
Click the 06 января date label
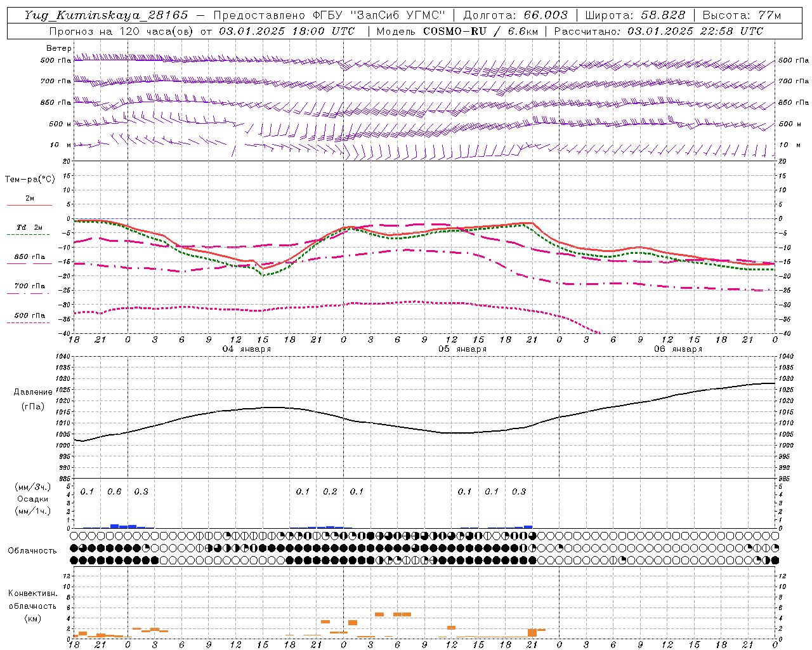[x=678, y=349]
